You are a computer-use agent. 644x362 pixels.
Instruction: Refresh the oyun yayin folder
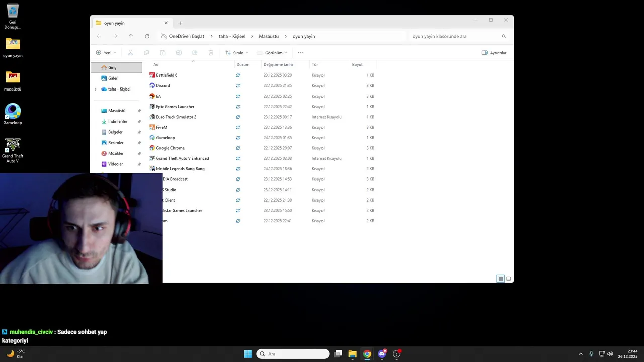(147, 36)
